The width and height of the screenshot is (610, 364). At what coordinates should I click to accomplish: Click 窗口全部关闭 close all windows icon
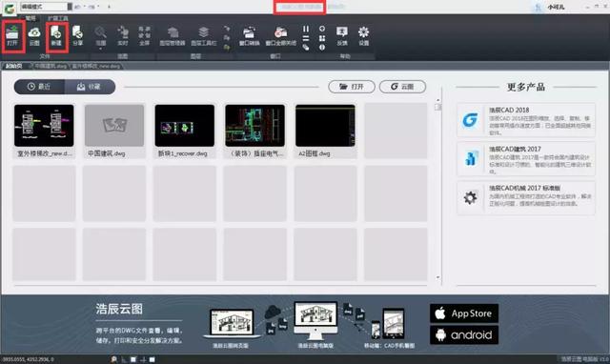281,36
